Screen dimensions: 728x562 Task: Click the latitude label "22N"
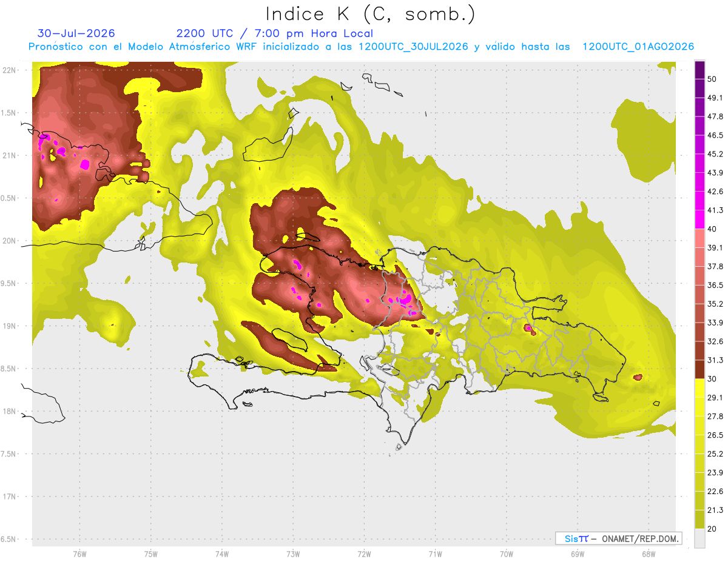9,70
